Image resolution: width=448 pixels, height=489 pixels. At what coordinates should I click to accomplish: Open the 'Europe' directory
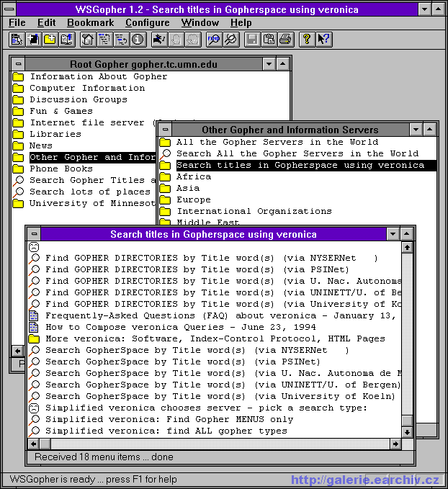point(194,200)
